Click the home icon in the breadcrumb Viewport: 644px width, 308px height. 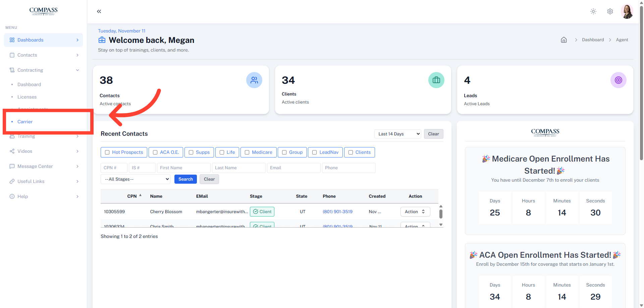(563, 40)
